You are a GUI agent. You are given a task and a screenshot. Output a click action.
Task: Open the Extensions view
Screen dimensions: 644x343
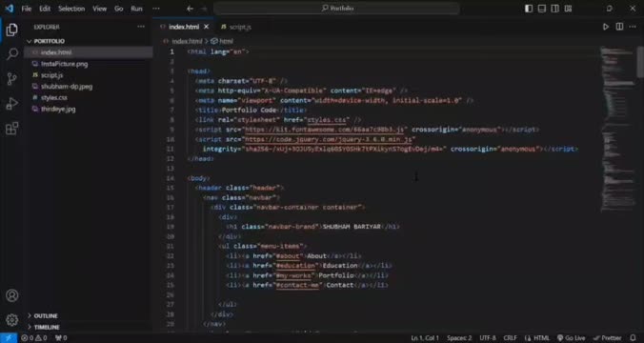(x=12, y=129)
